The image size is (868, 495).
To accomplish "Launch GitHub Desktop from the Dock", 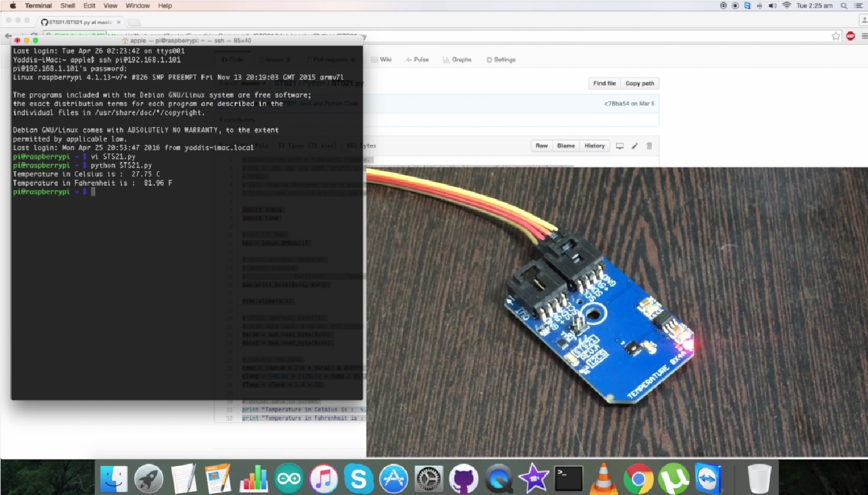I will coord(463,479).
